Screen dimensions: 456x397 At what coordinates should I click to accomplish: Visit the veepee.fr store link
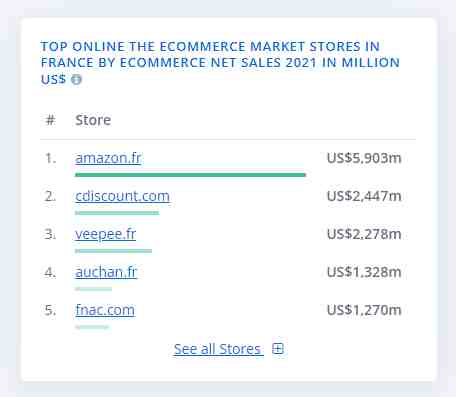[106, 234]
